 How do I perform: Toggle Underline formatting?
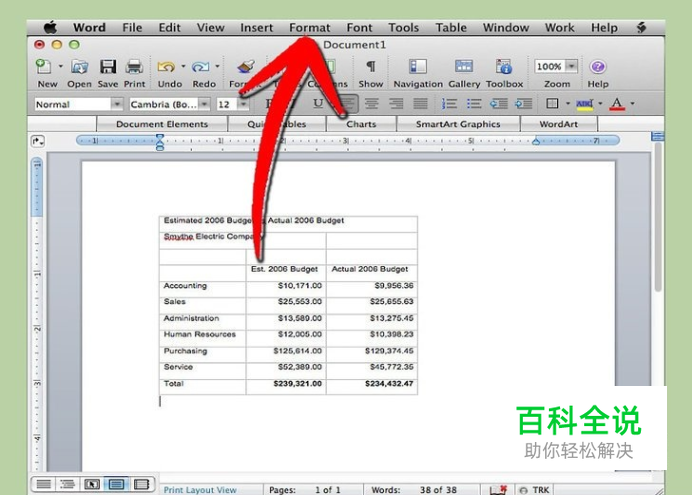coord(318,104)
